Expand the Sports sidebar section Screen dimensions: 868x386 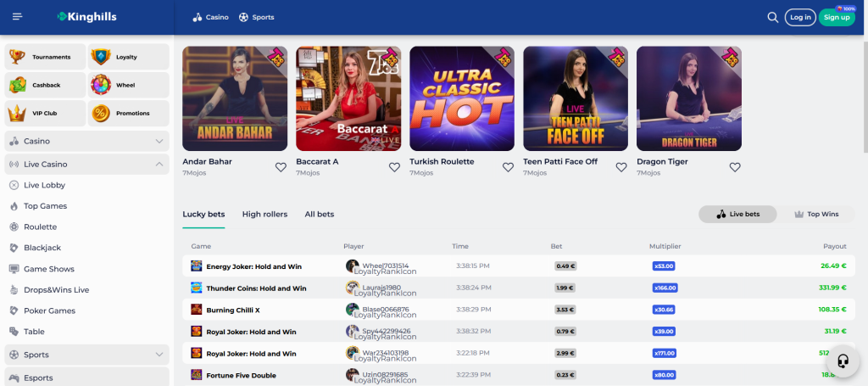[x=87, y=355]
